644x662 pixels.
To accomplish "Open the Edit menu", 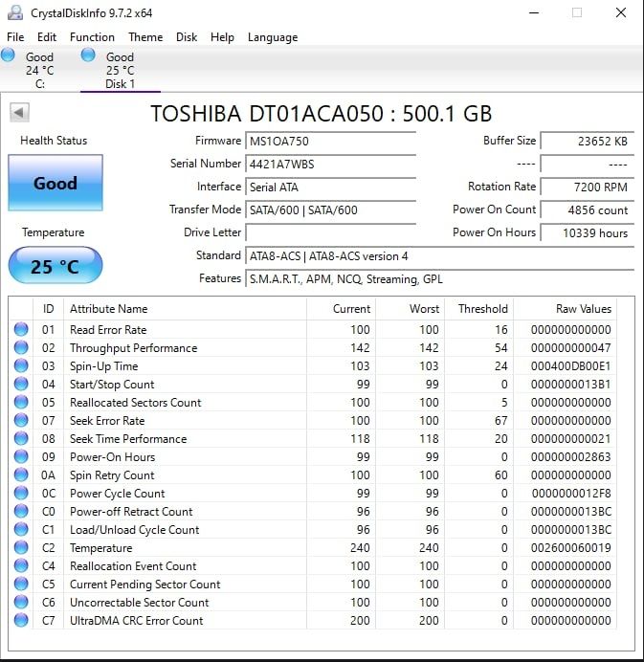I will [47, 37].
